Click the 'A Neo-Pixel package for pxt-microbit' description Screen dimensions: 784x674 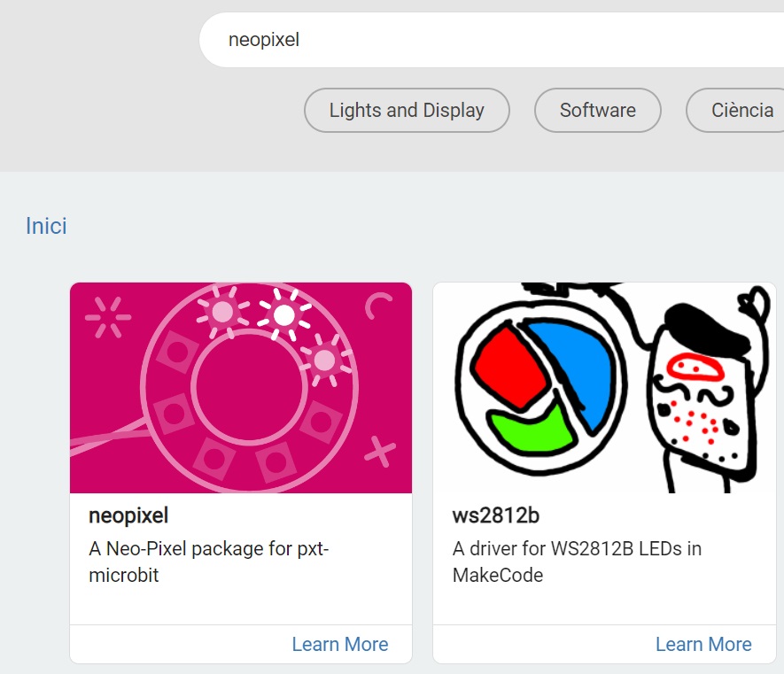point(208,562)
